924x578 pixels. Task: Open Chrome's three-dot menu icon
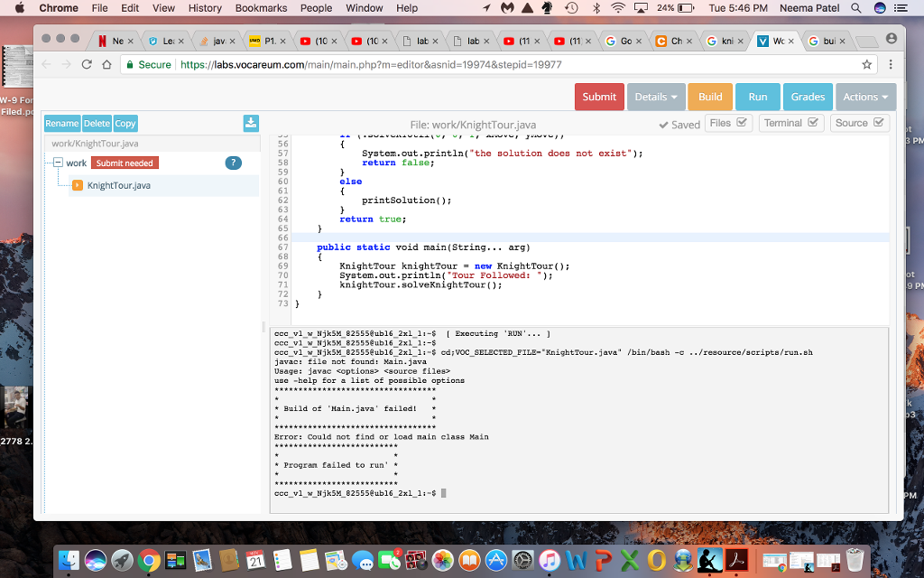[891, 65]
